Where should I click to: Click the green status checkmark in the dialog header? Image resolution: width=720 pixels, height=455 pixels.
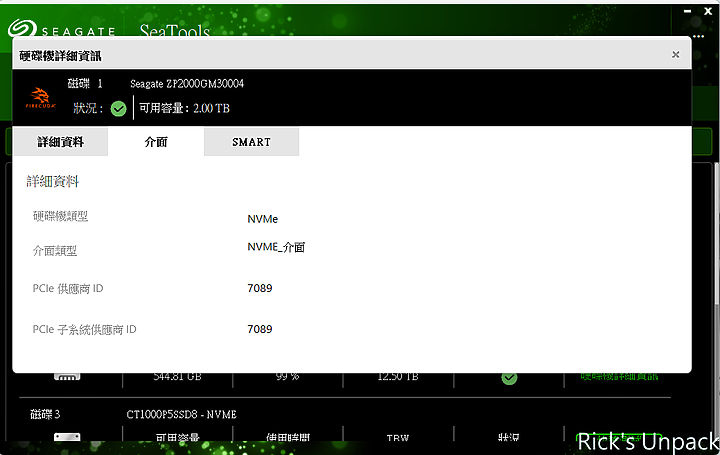[118, 109]
